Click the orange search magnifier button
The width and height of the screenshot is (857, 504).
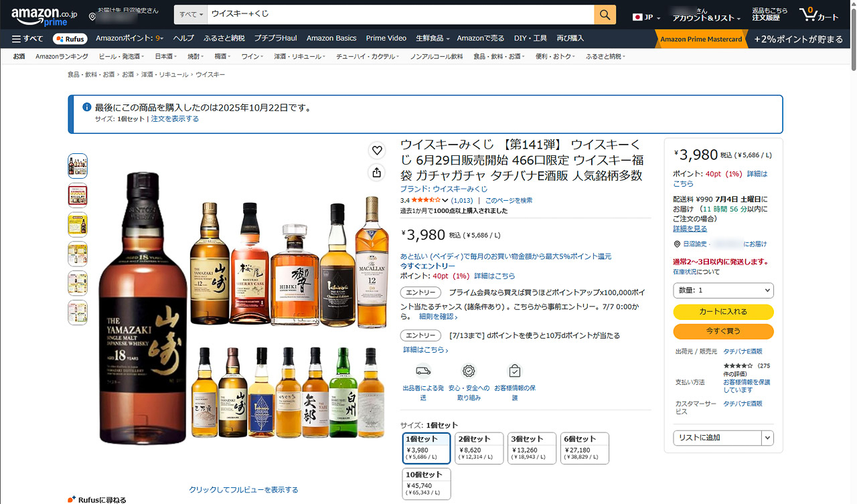[x=605, y=14]
